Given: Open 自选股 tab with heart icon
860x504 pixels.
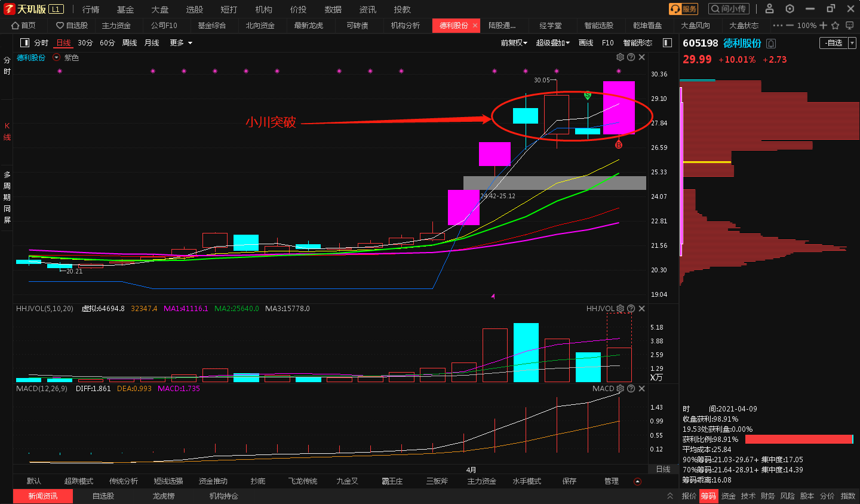Looking at the screenshot, I should (72, 26).
